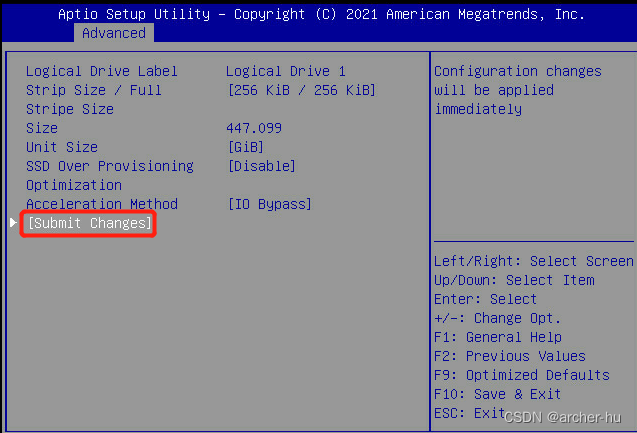Select Submit Changes entry
Image resolution: width=637 pixels, height=433 pixels.
coord(90,223)
